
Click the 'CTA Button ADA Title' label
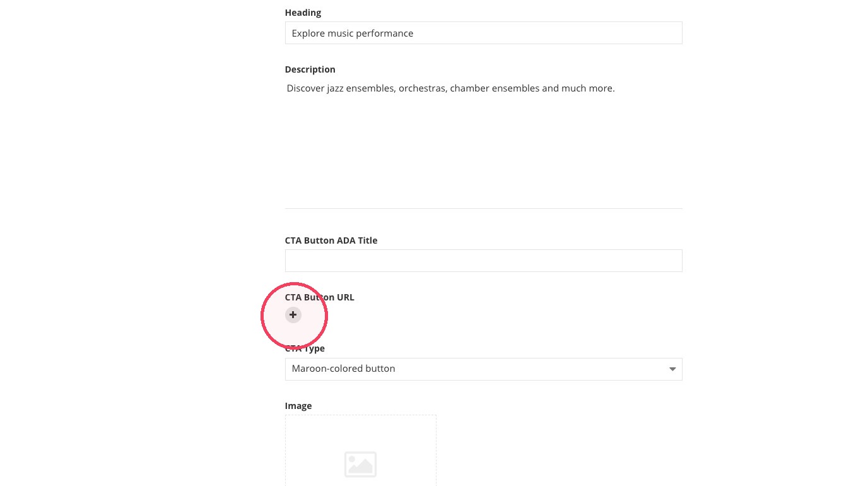[331, 240]
